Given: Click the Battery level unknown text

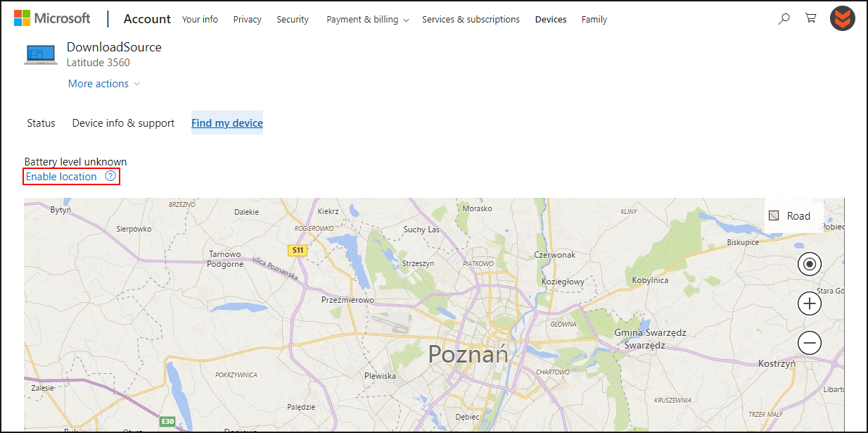Looking at the screenshot, I should click(75, 162).
